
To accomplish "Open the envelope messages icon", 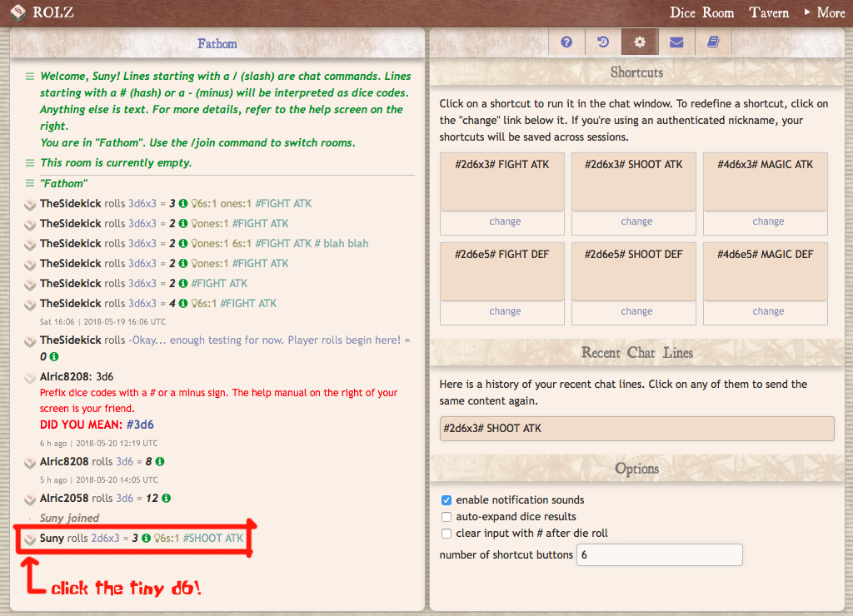I will [x=676, y=41].
